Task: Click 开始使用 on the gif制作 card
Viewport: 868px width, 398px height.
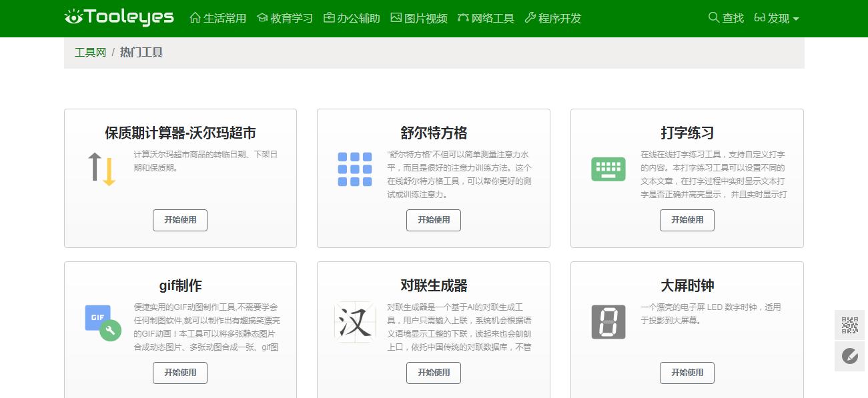Action: tap(179, 373)
